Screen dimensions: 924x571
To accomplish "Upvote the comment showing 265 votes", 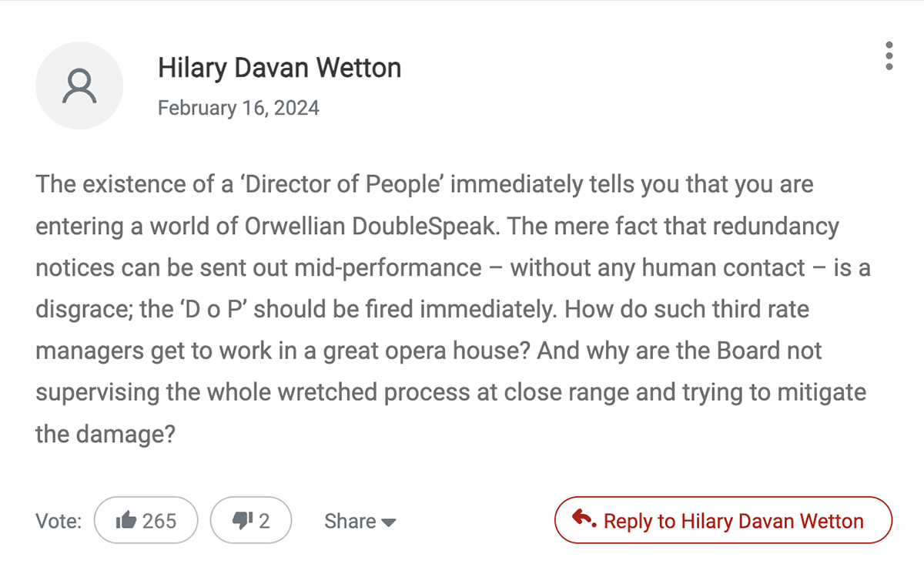I will 146,522.
